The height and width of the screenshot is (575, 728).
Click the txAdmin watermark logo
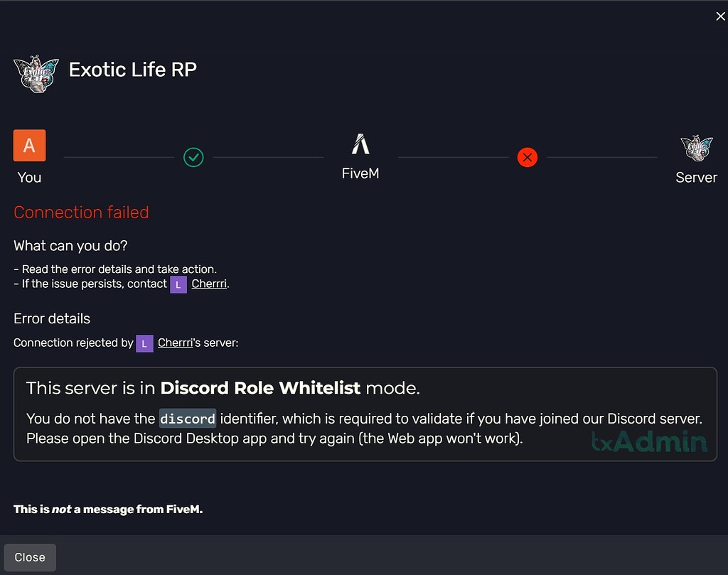point(649,441)
